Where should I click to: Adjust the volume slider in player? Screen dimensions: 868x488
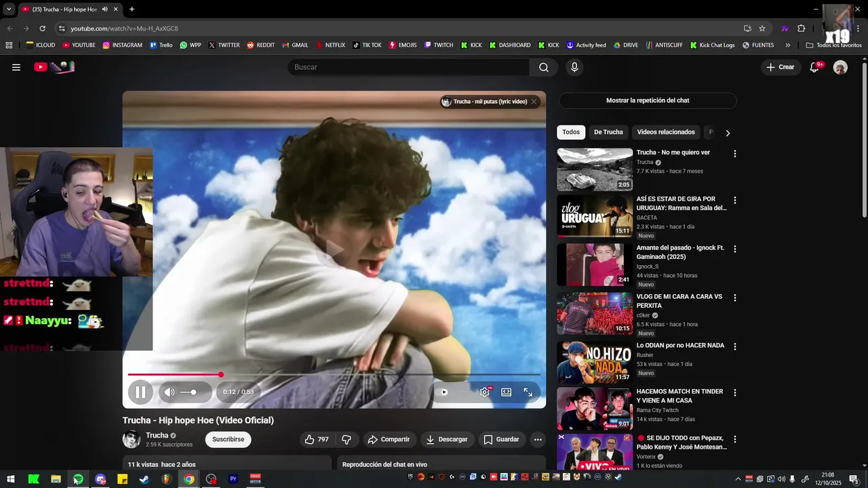coord(193,392)
